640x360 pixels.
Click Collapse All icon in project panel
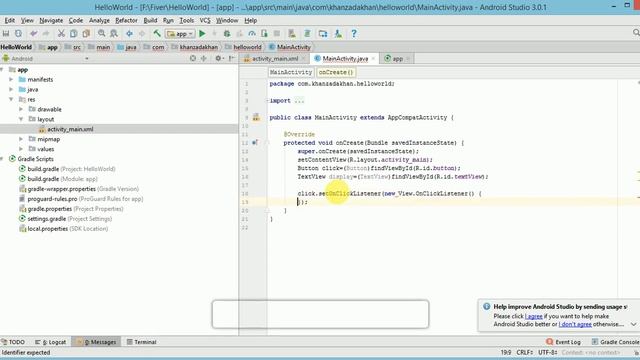pyautogui.click(x=204, y=58)
